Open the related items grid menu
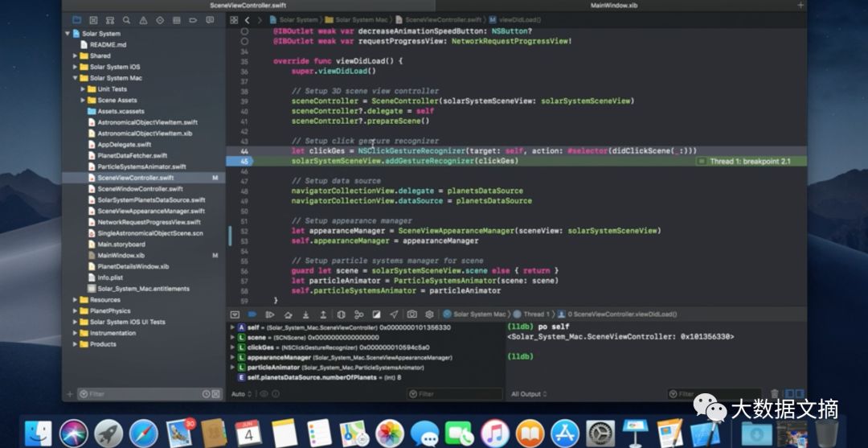This screenshot has height=448, width=868. [234, 20]
